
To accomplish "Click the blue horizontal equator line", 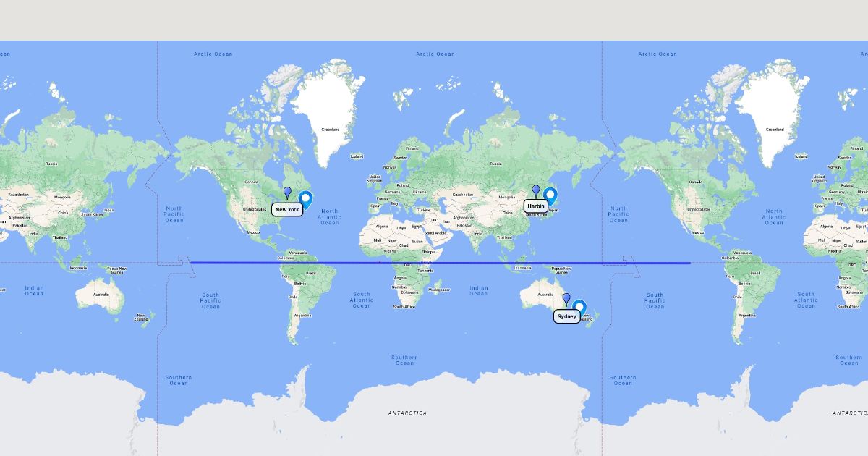I will point(434,263).
